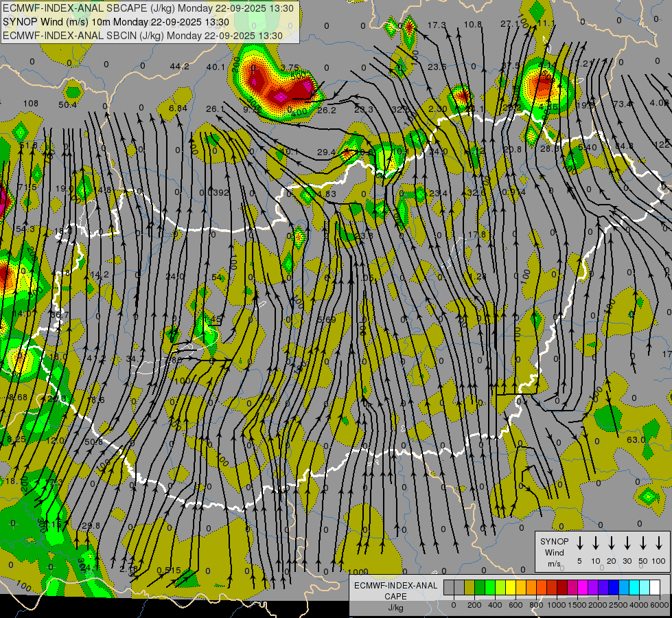The image size is (672, 618).
Task: Pick the 100 m/s wind arrow symbol
Action: coord(659,543)
